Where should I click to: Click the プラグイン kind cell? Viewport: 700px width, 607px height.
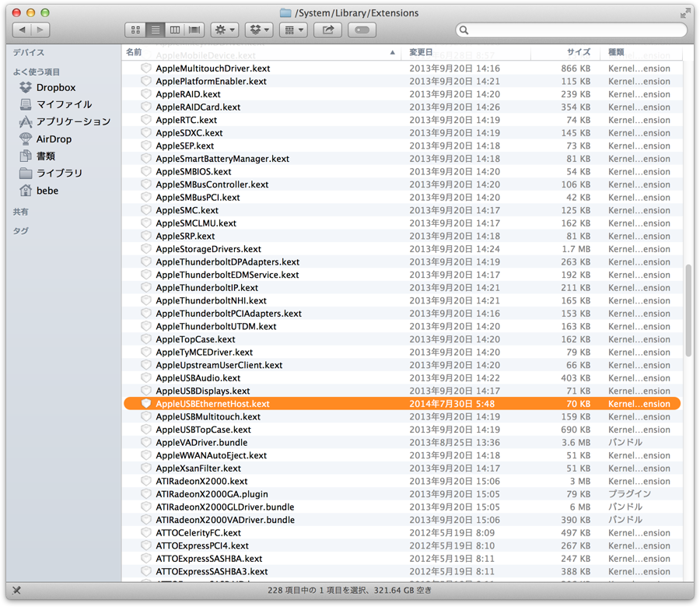click(x=629, y=494)
